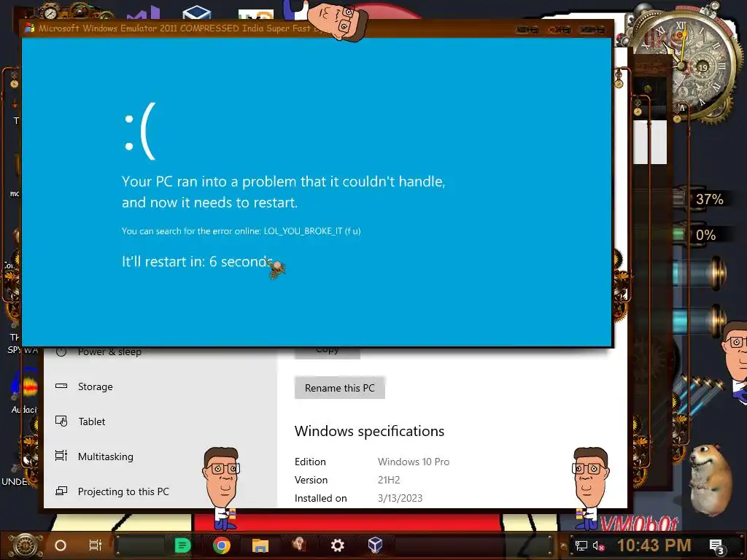Image resolution: width=747 pixels, height=560 pixels.
Task: Maximize the Windows Emulator window
Action: pyautogui.click(x=560, y=29)
